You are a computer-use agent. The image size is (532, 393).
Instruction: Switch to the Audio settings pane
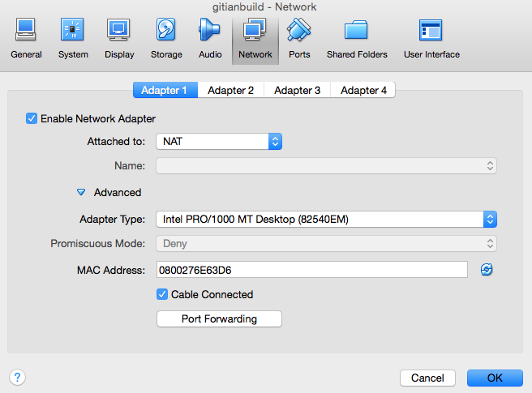point(210,39)
